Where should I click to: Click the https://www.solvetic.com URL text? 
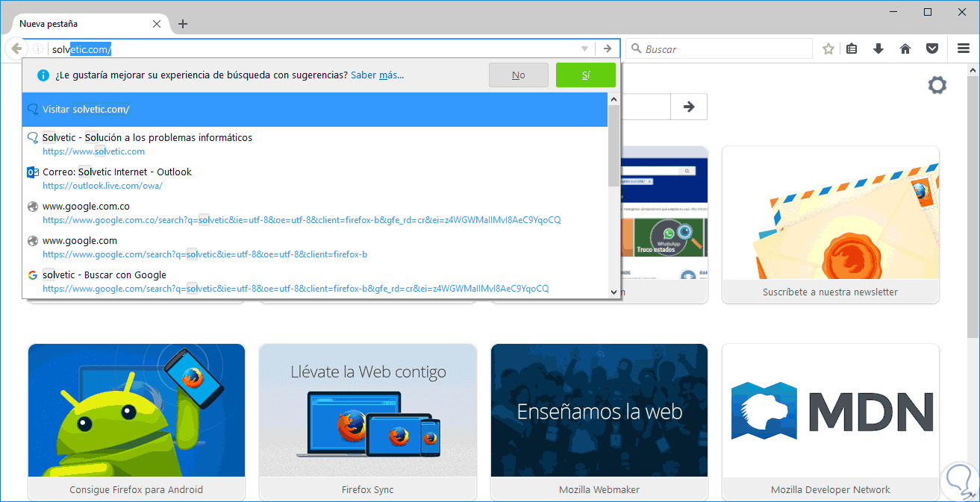coord(93,151)
